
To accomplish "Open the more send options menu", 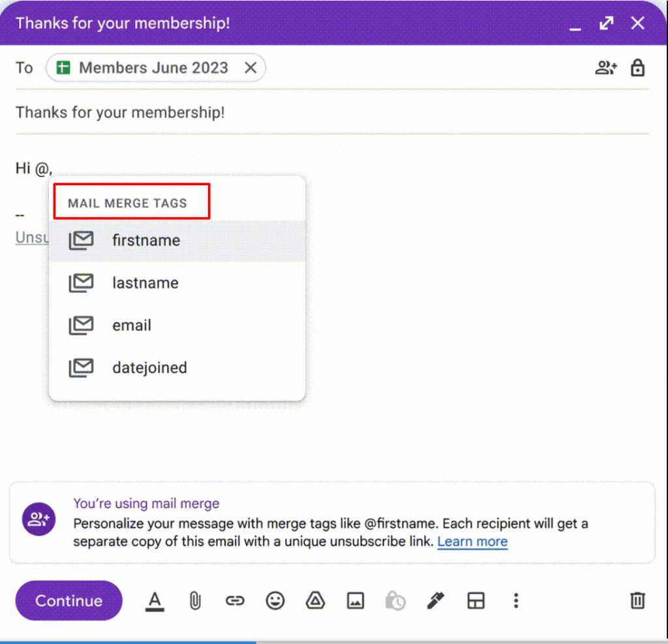I will point(516,600).
